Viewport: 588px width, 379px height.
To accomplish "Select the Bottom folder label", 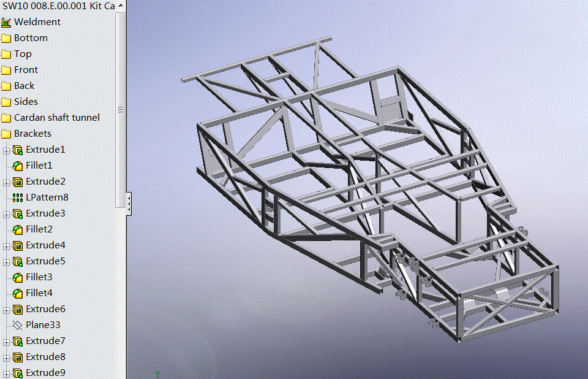I will click(31, 38).
